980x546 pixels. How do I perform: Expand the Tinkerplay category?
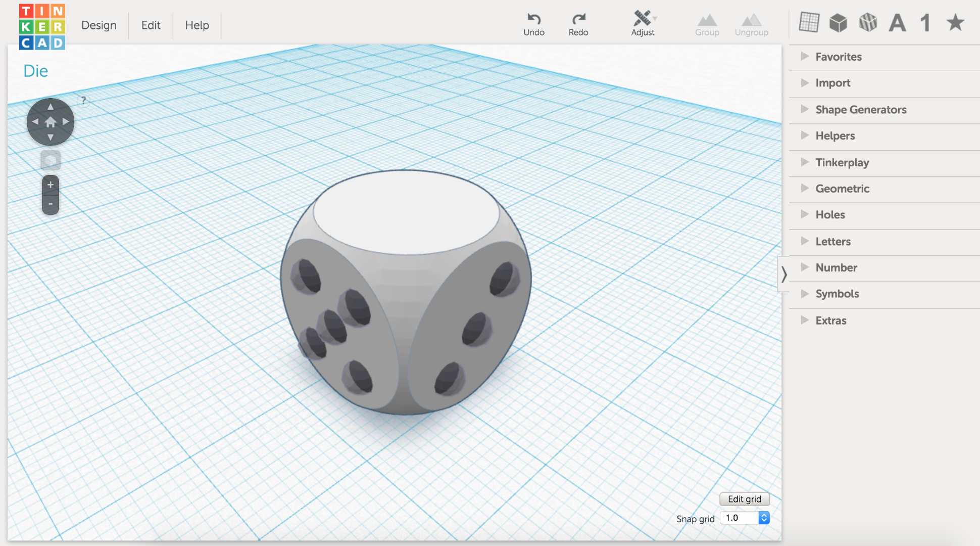click(842, 162)
